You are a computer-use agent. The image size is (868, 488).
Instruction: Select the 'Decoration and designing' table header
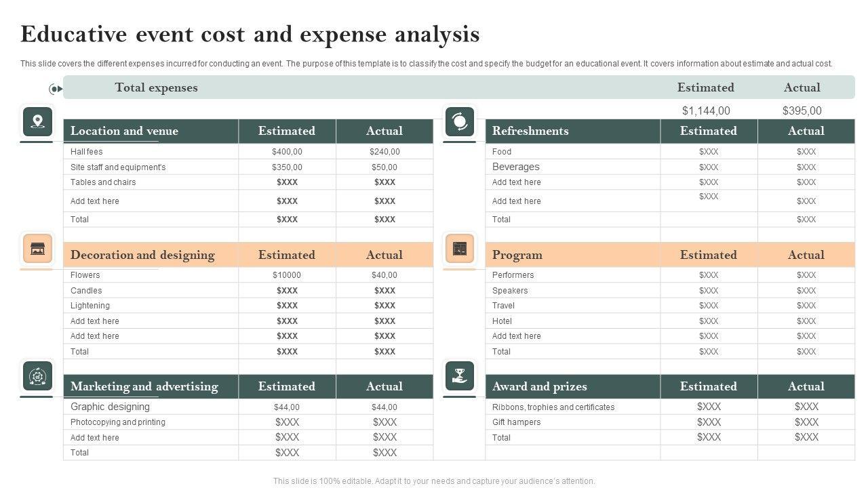(x=142, y=255)
